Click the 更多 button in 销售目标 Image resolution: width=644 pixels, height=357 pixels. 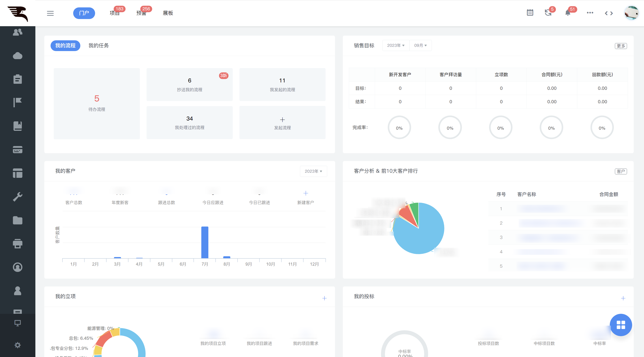pos(621,46)
